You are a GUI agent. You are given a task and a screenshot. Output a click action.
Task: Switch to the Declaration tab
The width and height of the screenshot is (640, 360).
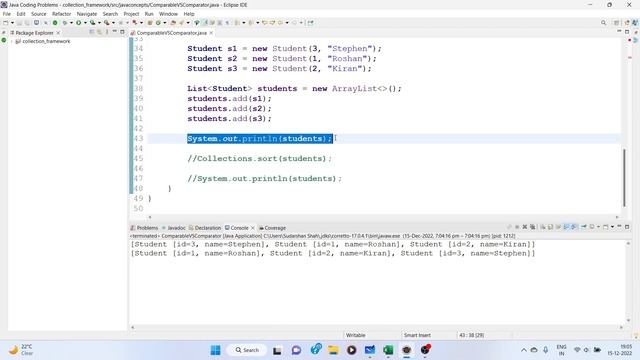[205, 228]
